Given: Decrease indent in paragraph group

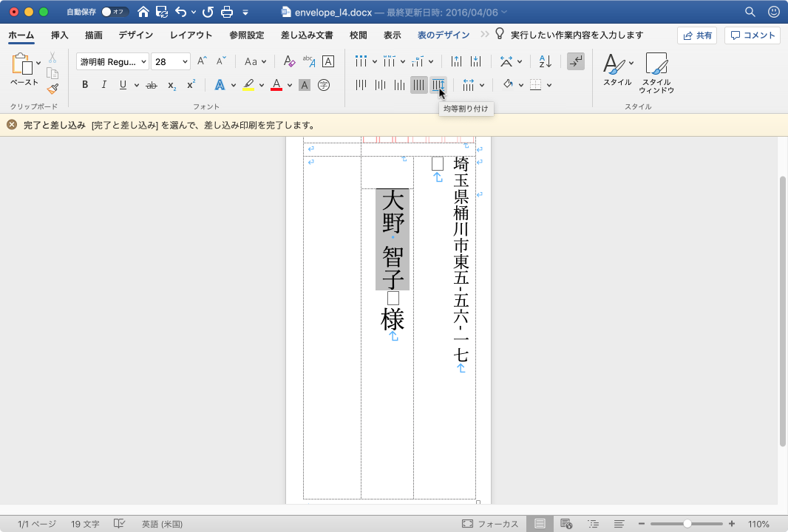Looking at the screenshot, I should click(456, 61).
